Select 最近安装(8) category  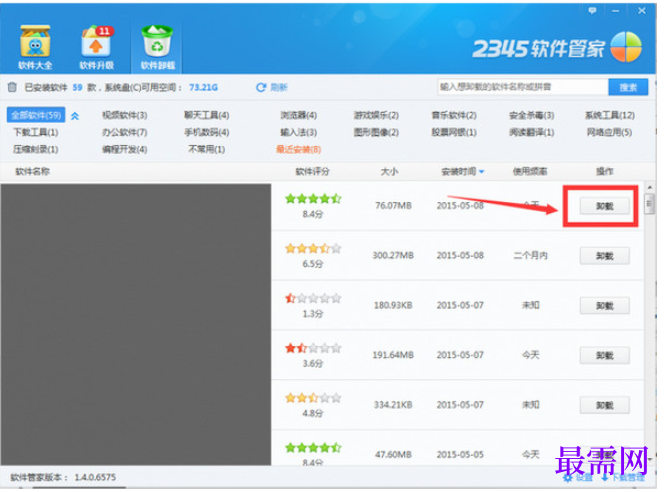[x=299, y=149]
